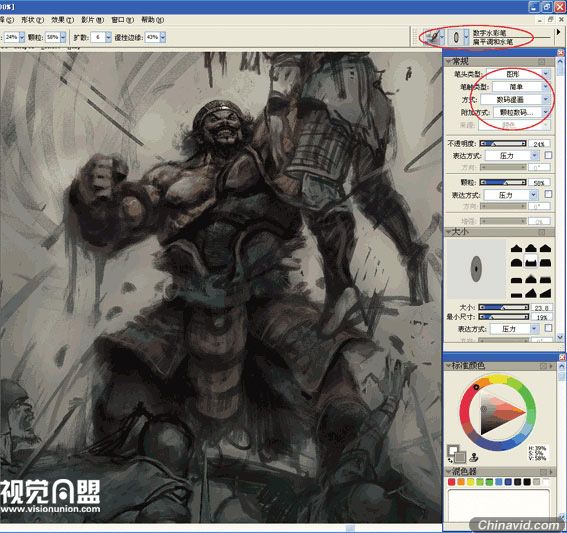567x533 pixels.
Task: Open the 附加方式 subcategory dropdown
Action: 522,112
